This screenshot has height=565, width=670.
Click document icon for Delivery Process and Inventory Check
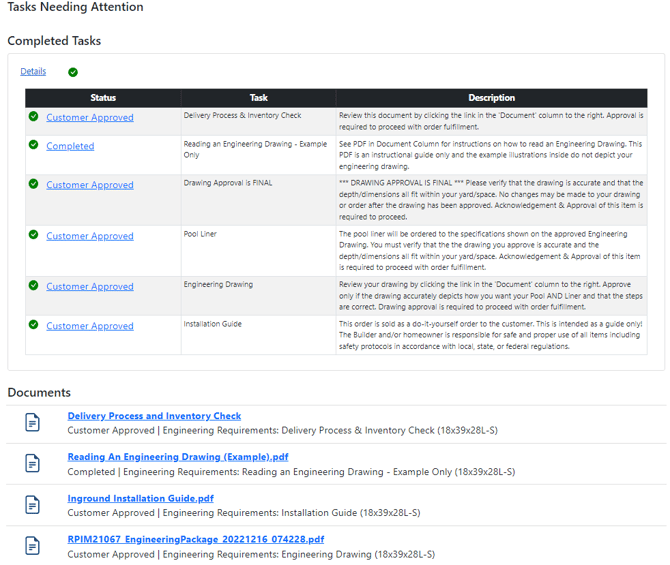tap(33, 422)
